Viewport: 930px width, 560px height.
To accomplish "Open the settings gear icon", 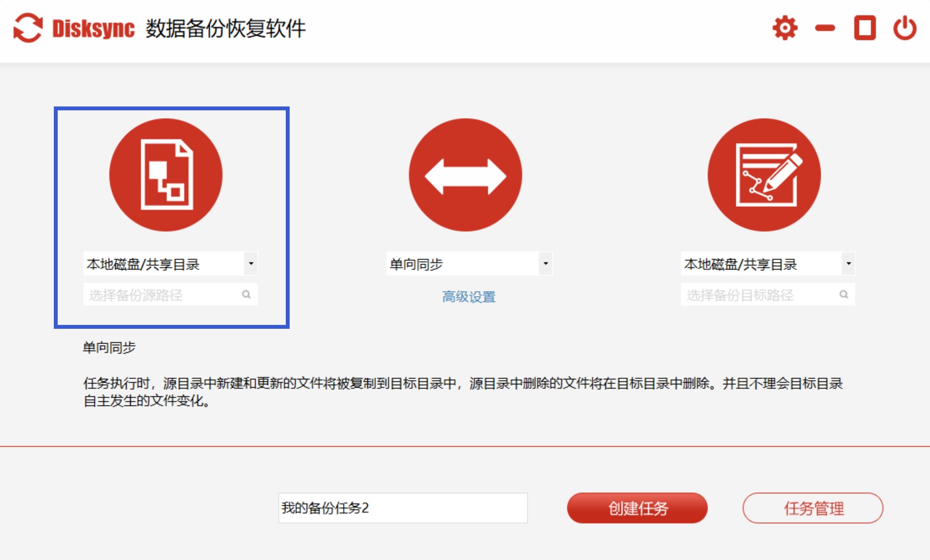I will coord(785,28).
